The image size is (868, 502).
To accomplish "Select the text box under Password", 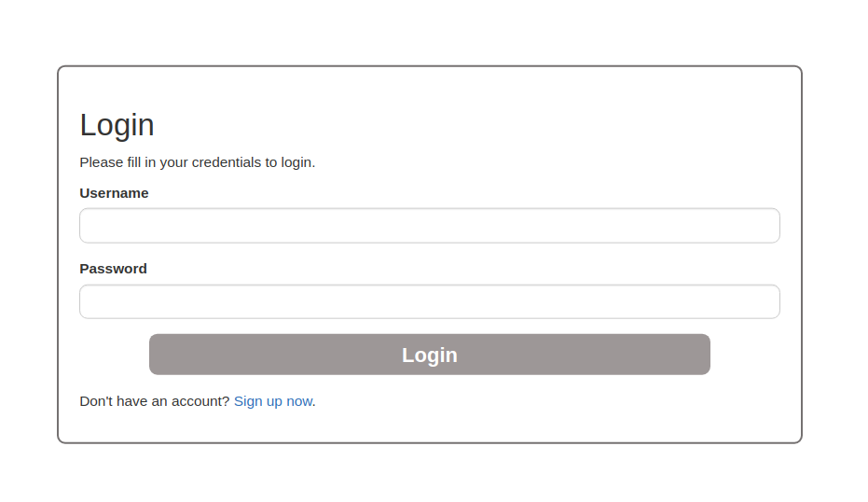I will click(430, 301).
